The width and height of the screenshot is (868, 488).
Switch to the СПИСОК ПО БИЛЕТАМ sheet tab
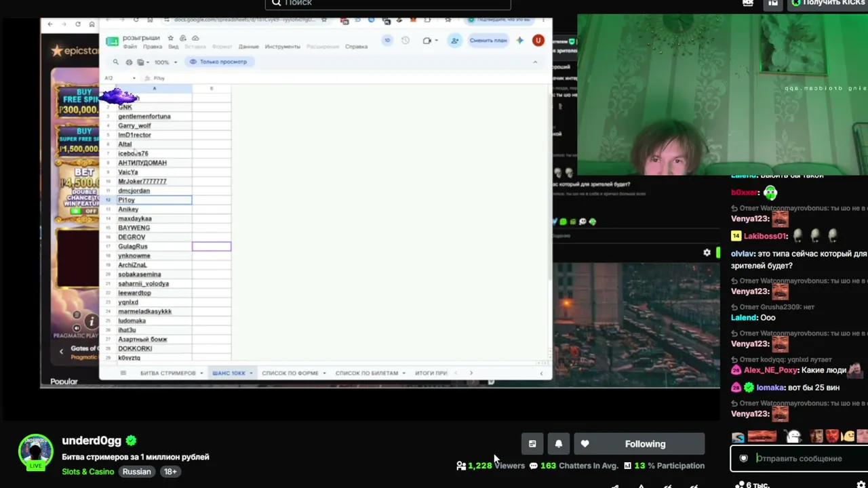coord(366,373)
